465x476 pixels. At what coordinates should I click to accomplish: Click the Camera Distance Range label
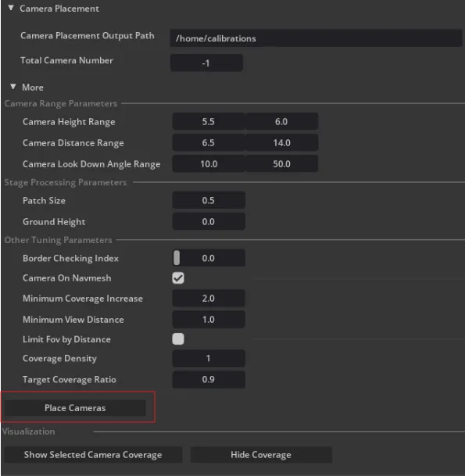tap(73, 143)
